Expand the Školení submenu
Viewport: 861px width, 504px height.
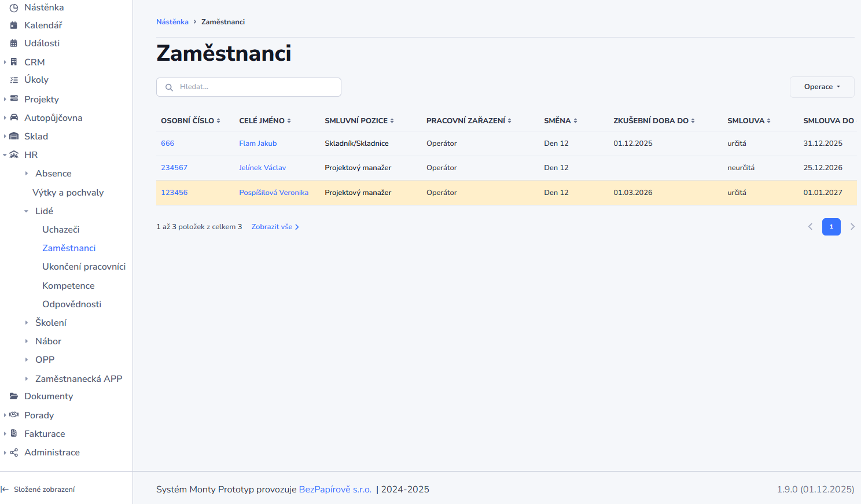pos(27,323)
